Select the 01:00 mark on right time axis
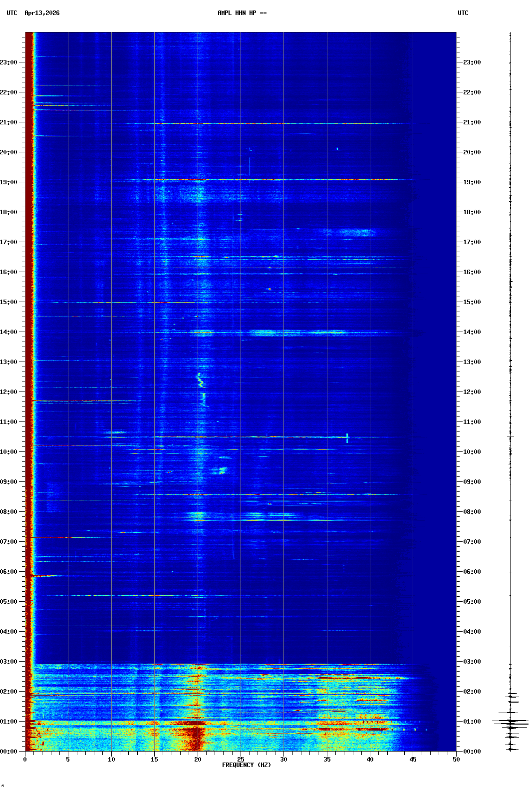 (472, 722)
